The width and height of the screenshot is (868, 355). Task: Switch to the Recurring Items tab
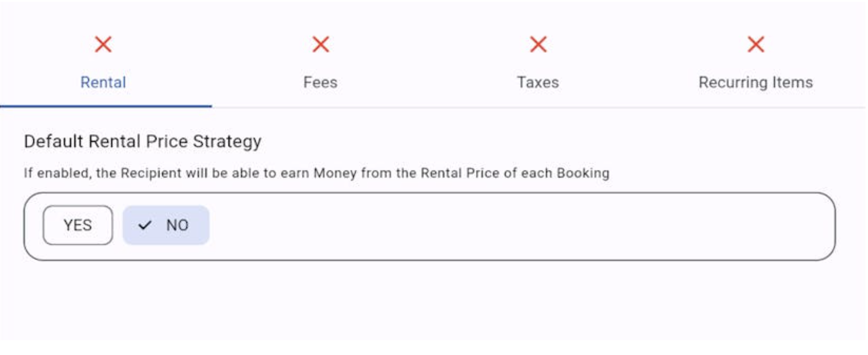(756, 82)
